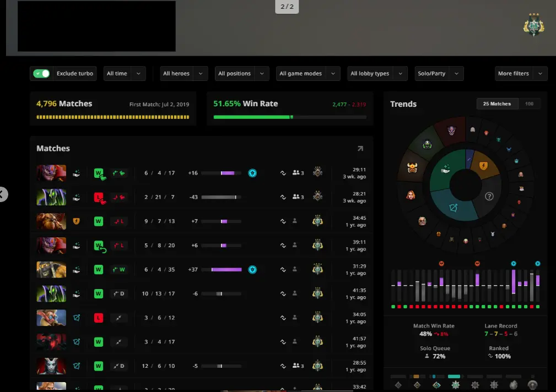Open the All time dropdown

pos(125,74)
